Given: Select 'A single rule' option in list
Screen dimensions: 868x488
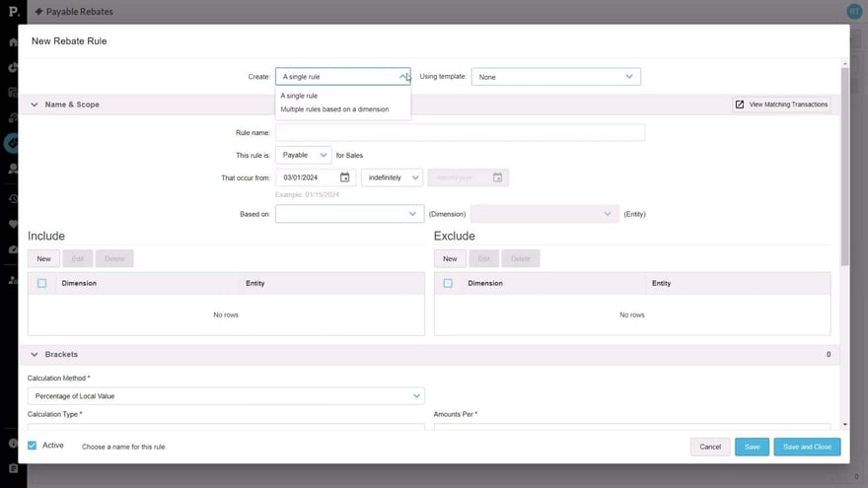Looking at the screenshot, I should pyautogui.click(x=299, y=96).
